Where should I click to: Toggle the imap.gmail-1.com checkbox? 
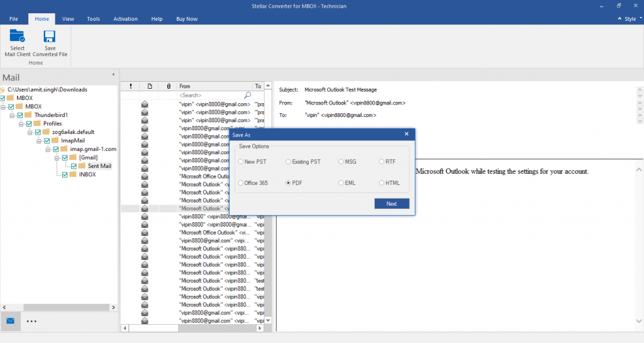tap(56, 149)
